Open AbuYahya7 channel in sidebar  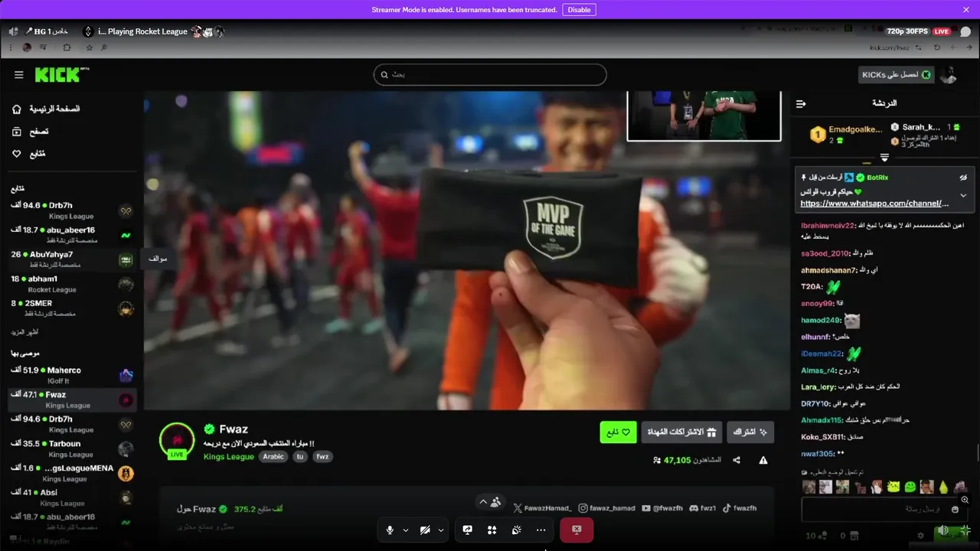coord(73,259)
